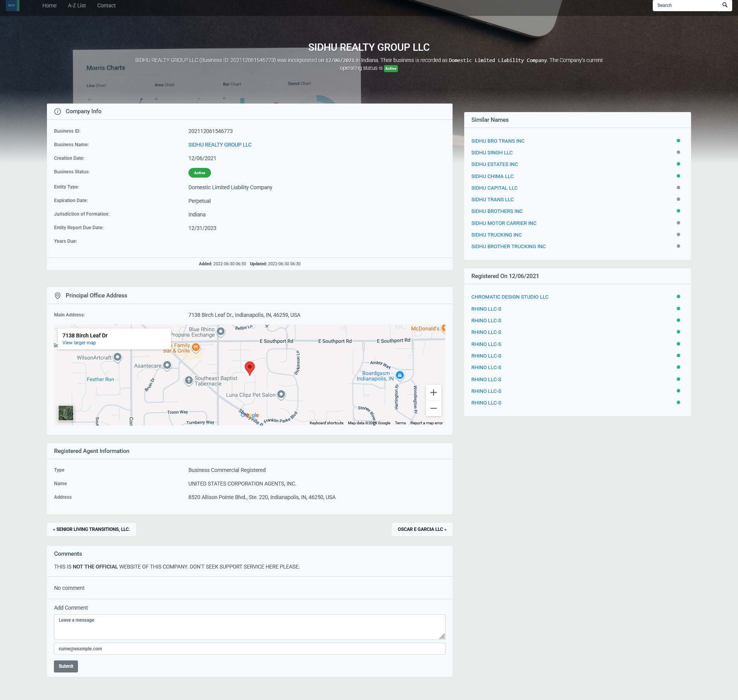Open SIDHU BROTHERS INC link
The height and width of the screenshot is (700, 738).
[x=497, y=211]
